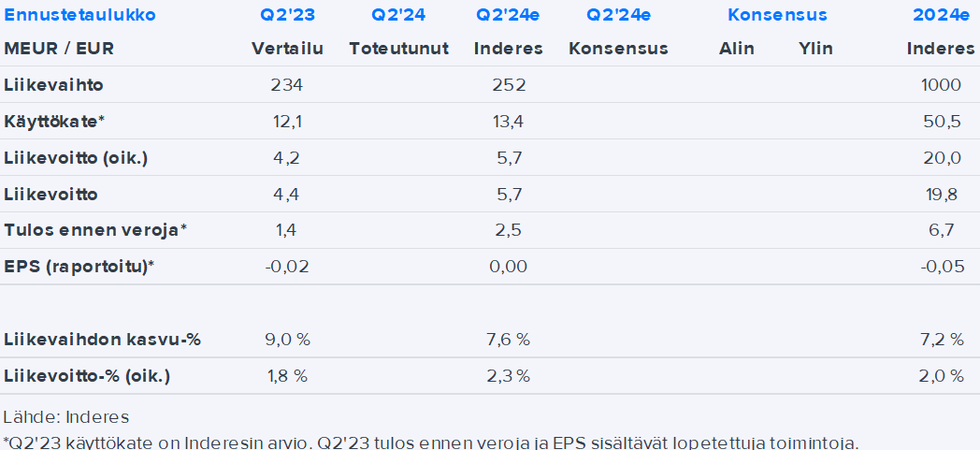Select the EPS (raportoitu)* row label

click(x=79, y=267)
